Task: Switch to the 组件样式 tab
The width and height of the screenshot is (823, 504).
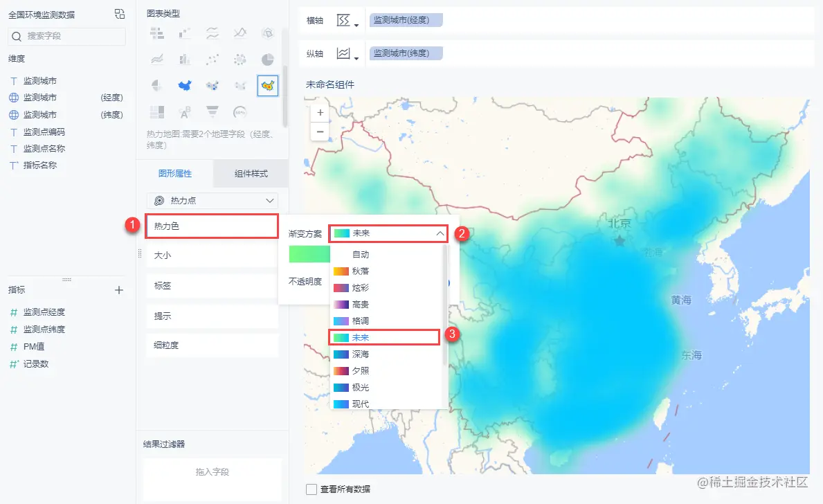Action: (251, 174)
